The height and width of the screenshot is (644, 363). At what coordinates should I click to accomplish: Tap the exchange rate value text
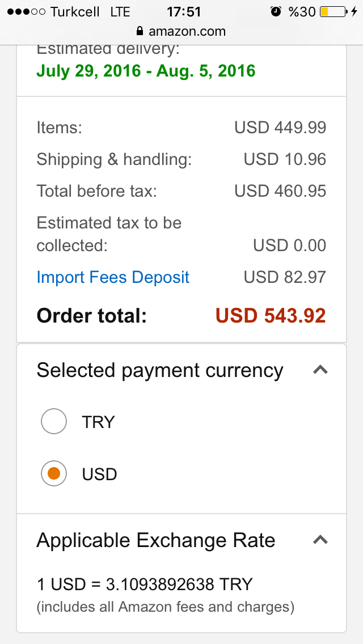coord(145,584)
